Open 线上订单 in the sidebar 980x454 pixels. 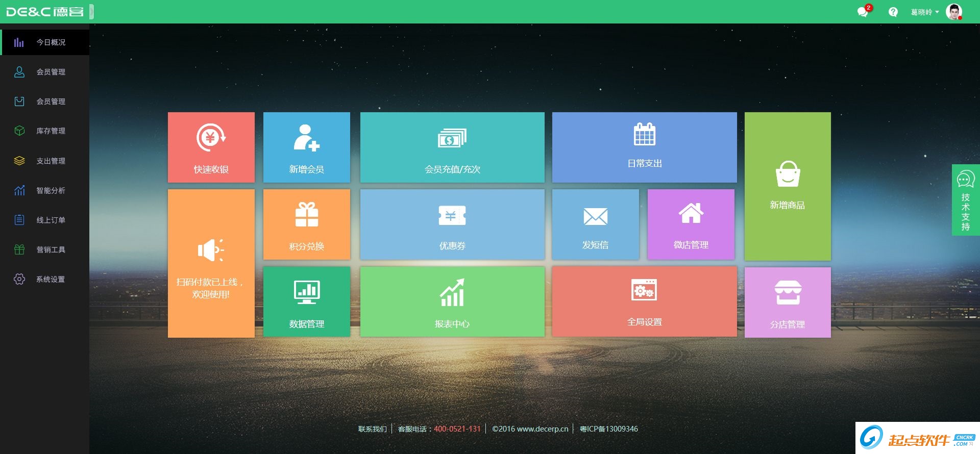45,220
